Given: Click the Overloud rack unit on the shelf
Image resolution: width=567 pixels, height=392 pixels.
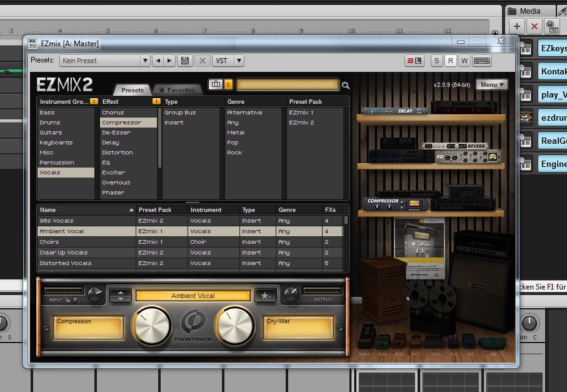Looking at the screenshot, I should click(464, 107).
